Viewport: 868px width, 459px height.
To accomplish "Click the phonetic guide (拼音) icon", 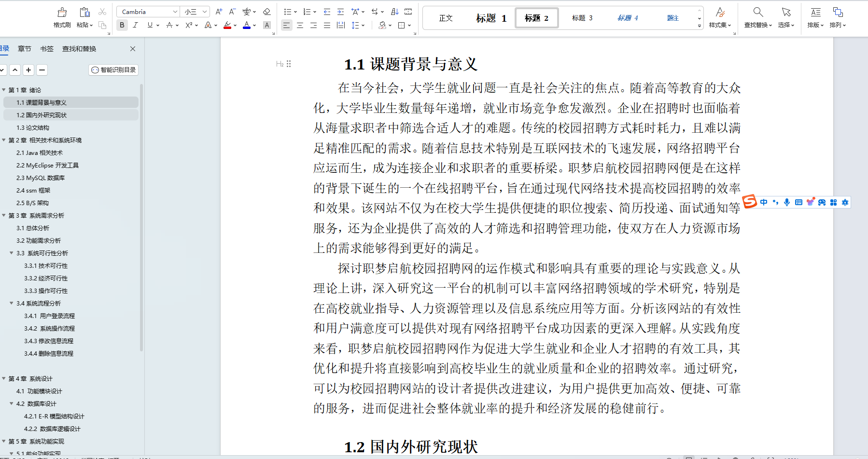I will coord(247,12).
